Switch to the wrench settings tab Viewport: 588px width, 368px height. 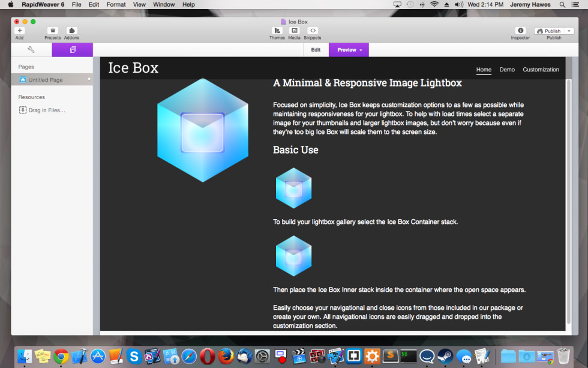(31, 49)
